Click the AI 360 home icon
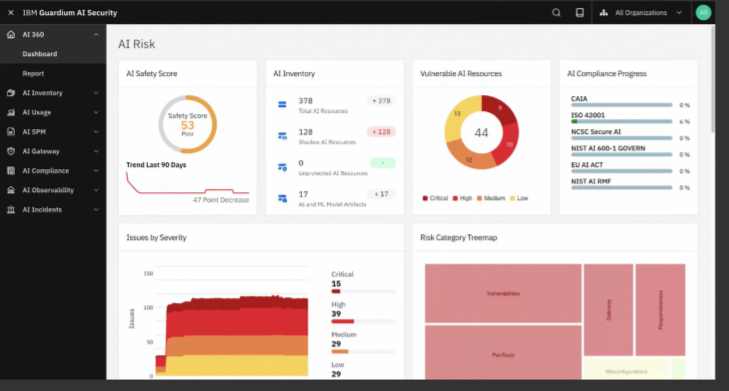Viewport: 729px width, 391px height. [11, 34]
